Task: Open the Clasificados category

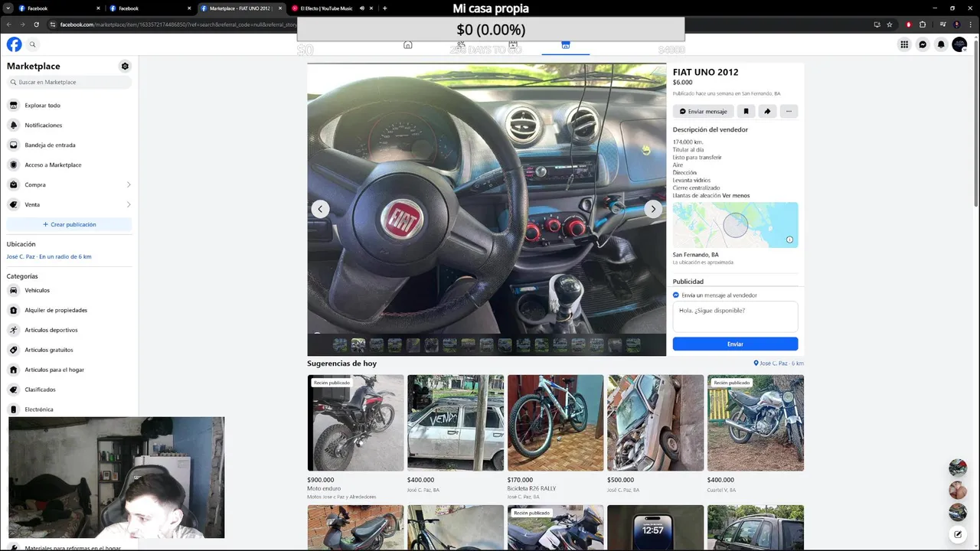Action: (69, 390)
